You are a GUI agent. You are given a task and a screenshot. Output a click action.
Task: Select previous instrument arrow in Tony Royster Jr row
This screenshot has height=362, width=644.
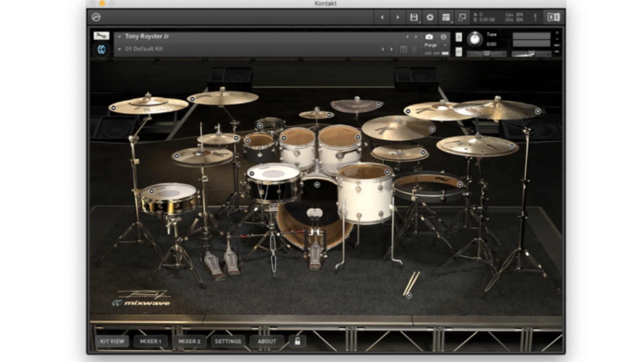pyautogui.click(x=408, y=37)
